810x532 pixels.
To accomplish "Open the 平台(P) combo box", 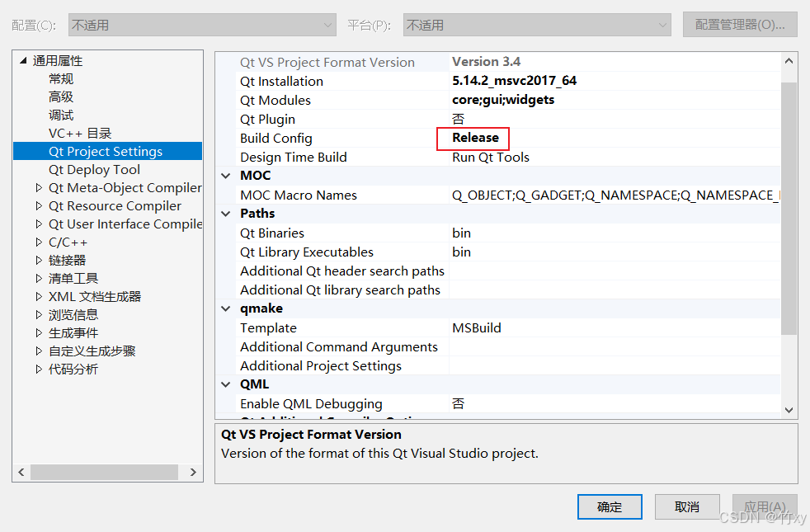I will click(665, 24).
